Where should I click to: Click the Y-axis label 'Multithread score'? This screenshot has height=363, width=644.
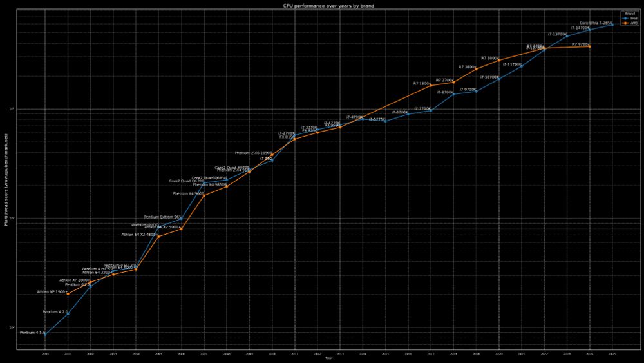coord(6,179)
